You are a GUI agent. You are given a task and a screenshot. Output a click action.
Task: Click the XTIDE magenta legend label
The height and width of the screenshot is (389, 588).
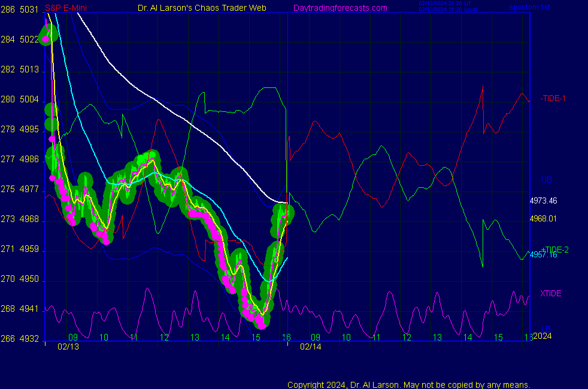point(550,293)
